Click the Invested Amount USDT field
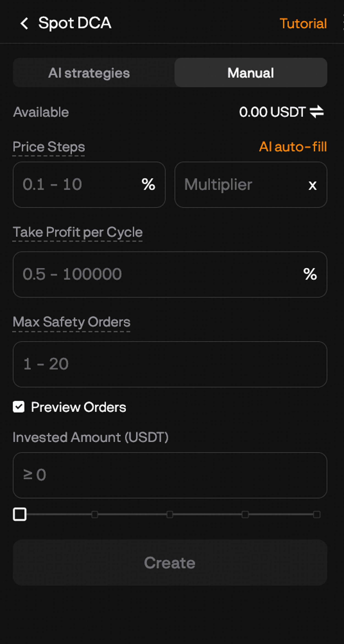This screenshot has height=644, width=344. click(170, 475)
